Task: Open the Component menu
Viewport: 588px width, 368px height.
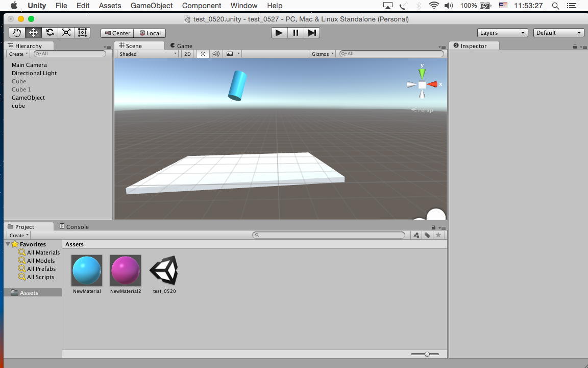Action: [202, 6]
